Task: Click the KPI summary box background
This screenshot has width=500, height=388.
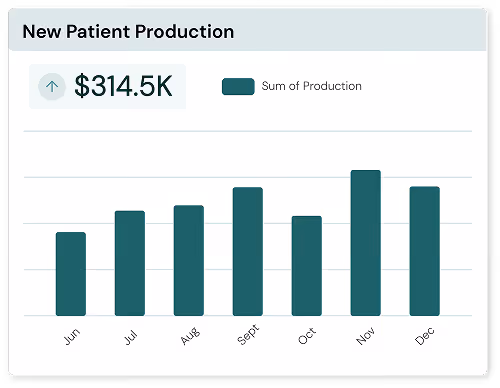Action: coord(107,86)
